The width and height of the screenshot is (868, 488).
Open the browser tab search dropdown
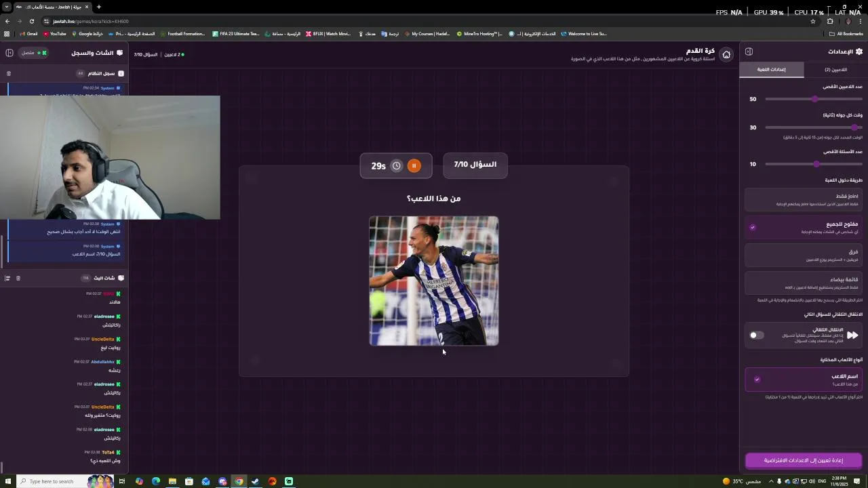point(7,7)
